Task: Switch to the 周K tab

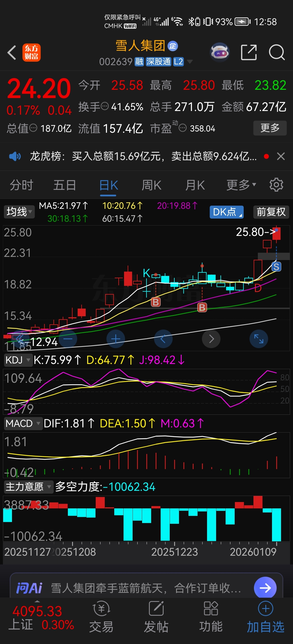Action: click(x=151, y=185)
